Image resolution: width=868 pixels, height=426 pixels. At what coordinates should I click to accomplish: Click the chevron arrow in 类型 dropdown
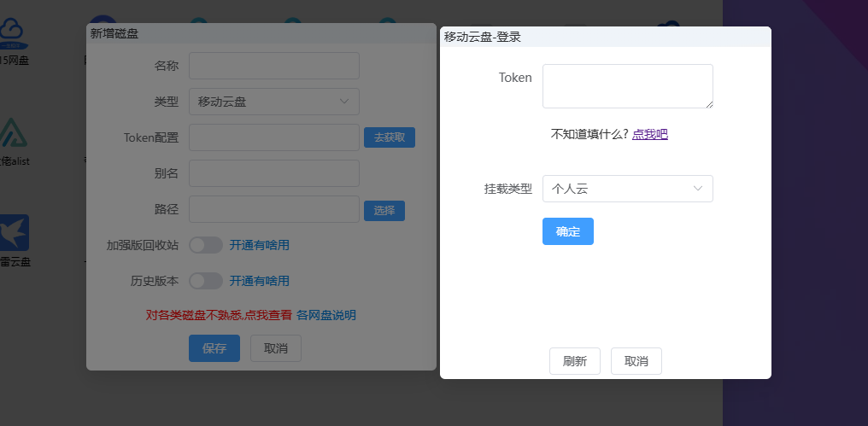tap(343, 102)
